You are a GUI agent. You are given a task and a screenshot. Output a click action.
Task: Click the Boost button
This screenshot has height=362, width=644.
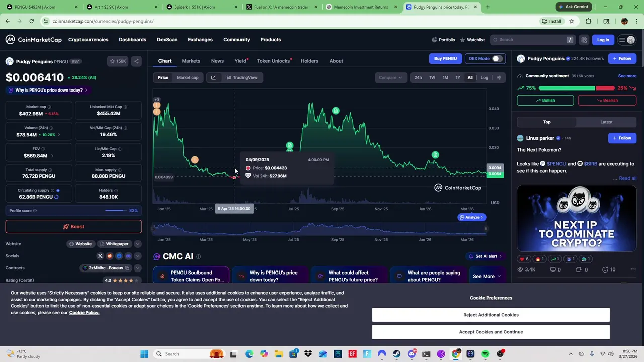[x=73, y=227]
